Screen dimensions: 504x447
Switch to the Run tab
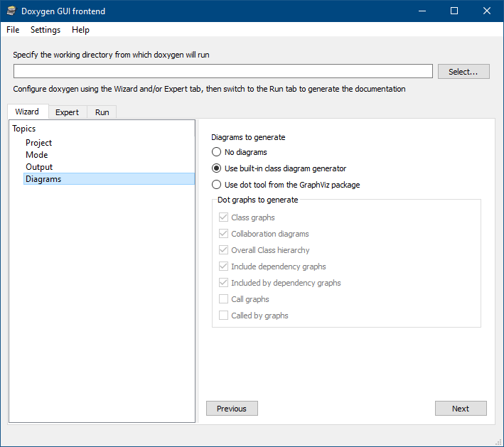point(102,112)
